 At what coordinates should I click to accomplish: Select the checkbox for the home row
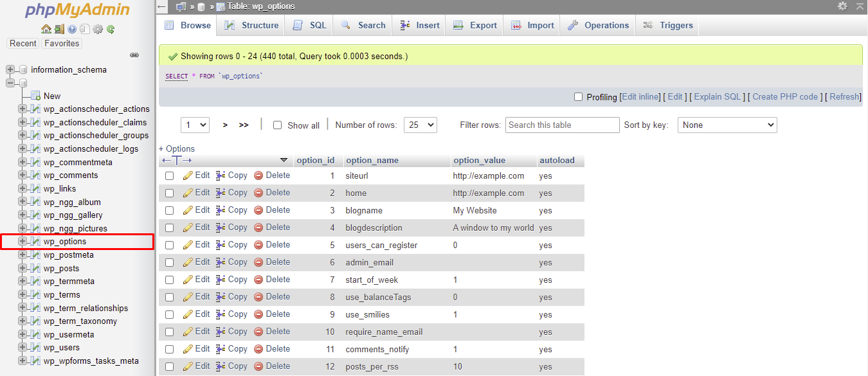pyautogui.click(x=170, y=193)
